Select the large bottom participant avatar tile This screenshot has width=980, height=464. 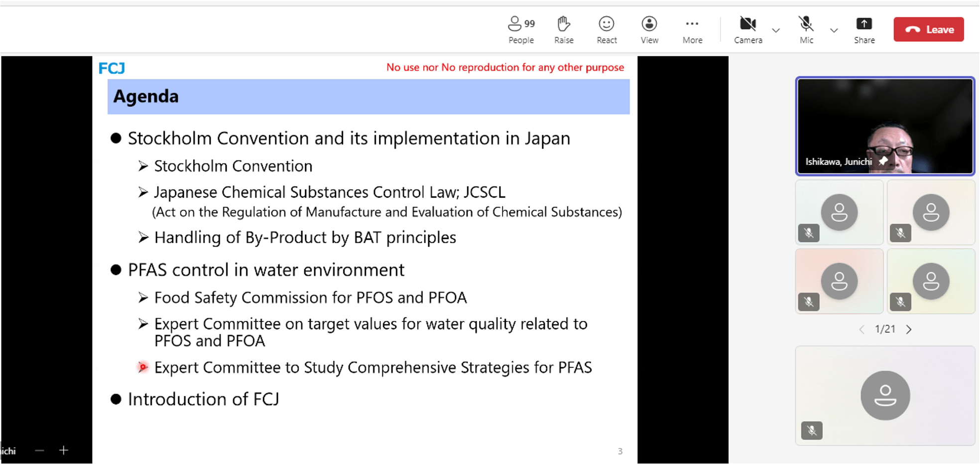coord(885,395)
